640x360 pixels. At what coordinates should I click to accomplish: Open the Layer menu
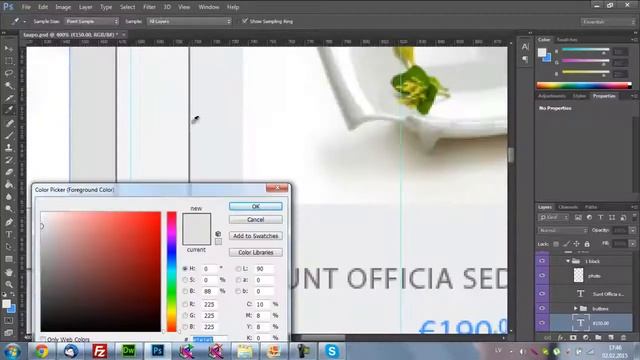pos(85,7)
